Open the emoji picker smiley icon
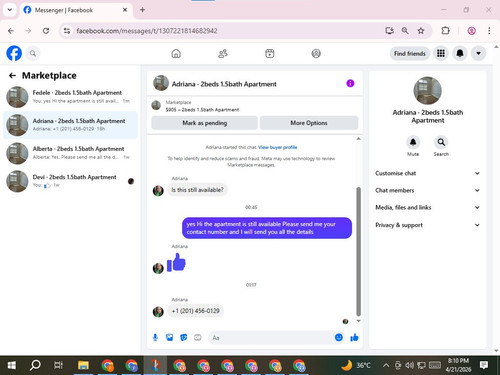 click(x=339, y=337)
